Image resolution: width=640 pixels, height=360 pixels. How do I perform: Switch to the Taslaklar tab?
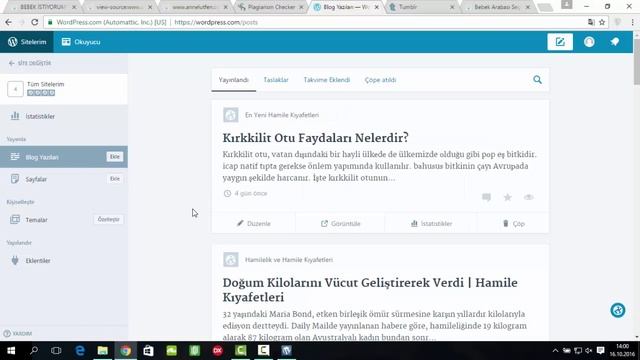click(x=276, y=80)
